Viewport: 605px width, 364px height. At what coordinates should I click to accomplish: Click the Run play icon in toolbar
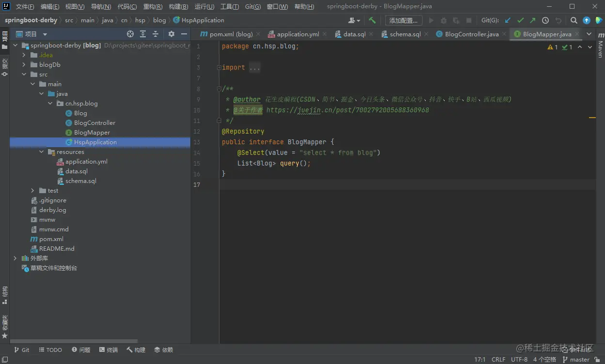[x=431, y=20]
